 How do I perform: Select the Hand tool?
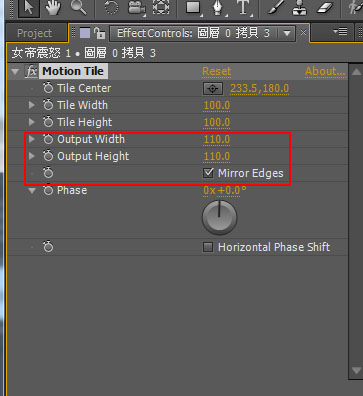tap(53, 8)
